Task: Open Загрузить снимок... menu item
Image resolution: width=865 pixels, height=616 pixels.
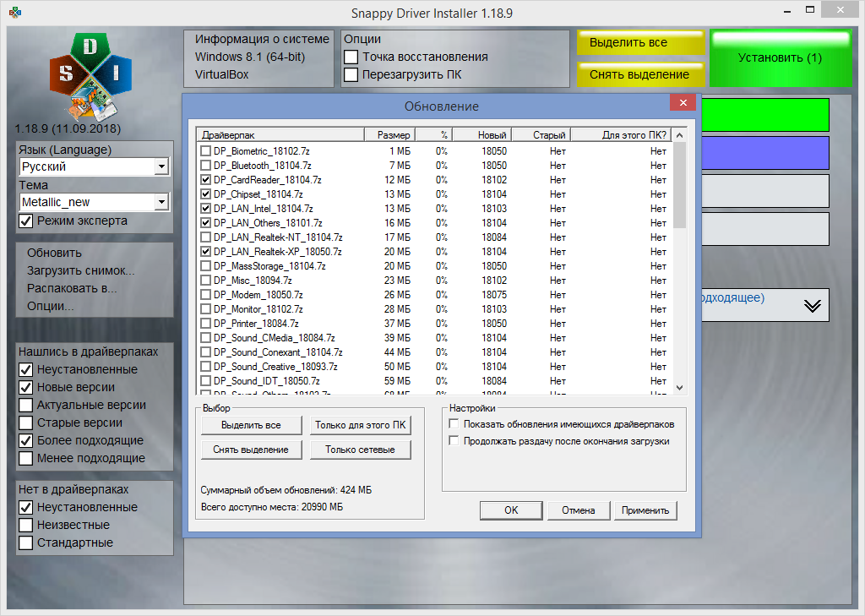Action: coord(80,270)
